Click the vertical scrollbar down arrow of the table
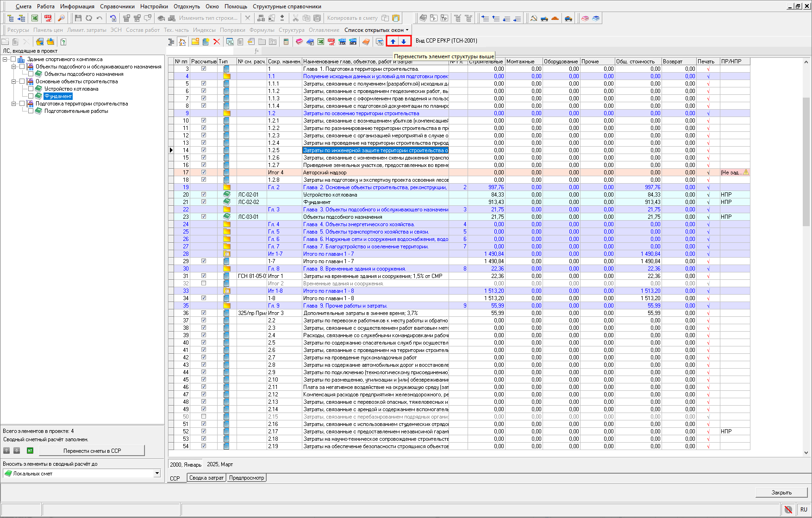The image size is (812, 518). 806,453
